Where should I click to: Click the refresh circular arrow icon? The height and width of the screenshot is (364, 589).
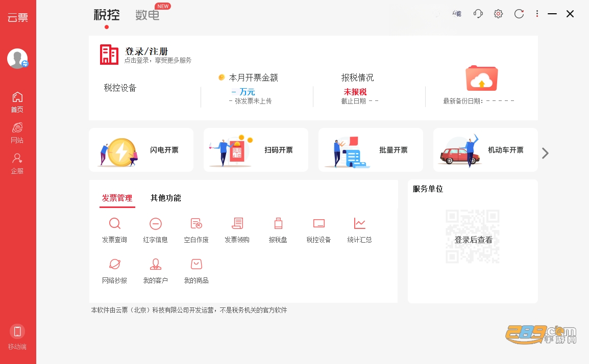pyautogui.click(x=519, y=14)
